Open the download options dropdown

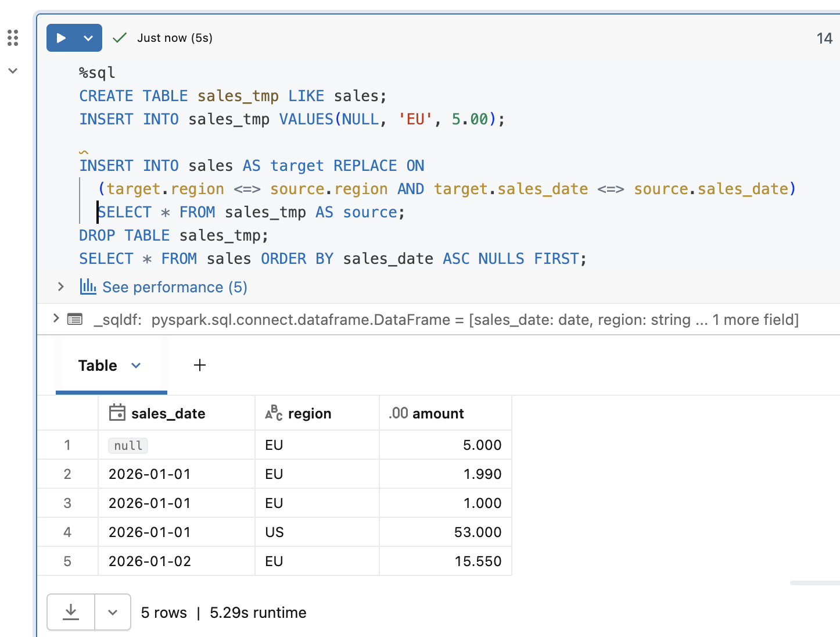click(113, 612)
